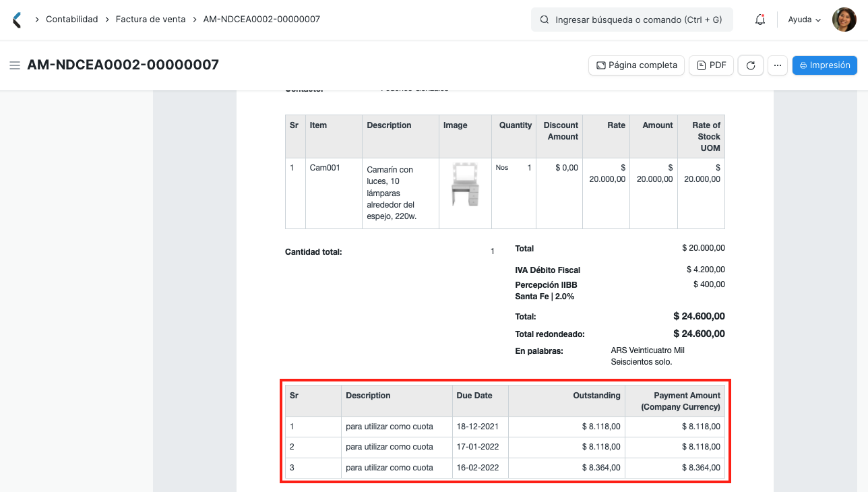This screenshot has width=868, height=492.
Task: Click the IVA Débito Fiscal label
Action: click(547, 270)
